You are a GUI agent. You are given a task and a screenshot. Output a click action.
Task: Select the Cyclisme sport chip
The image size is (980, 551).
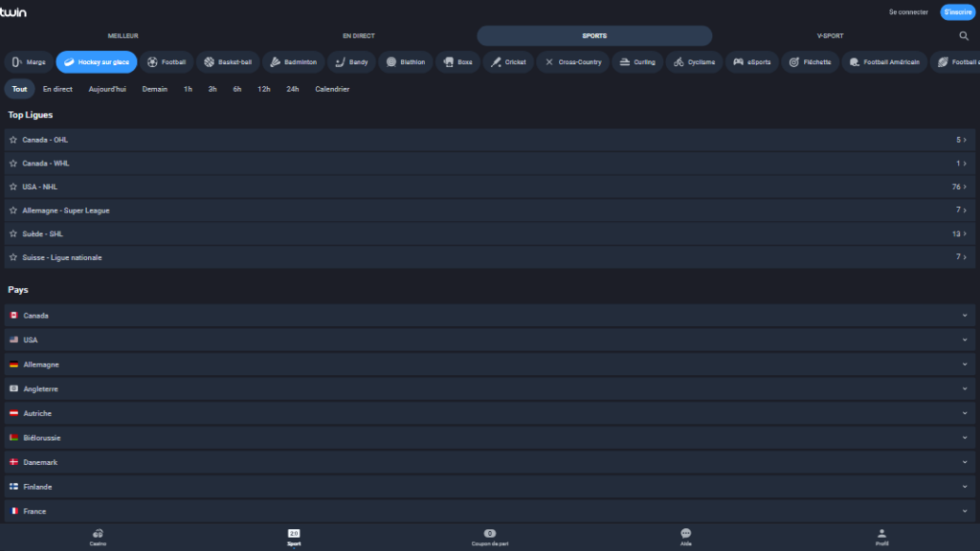pos(694,62)
